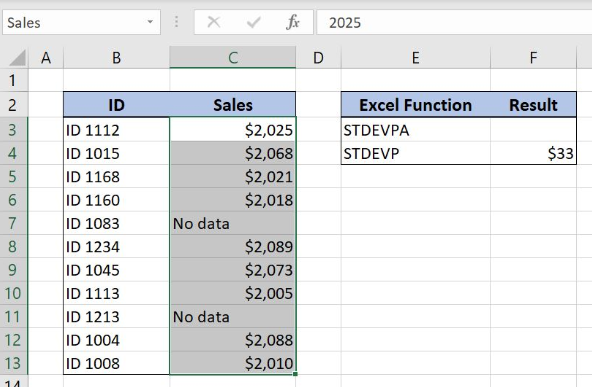Viewport: 592px width, 387px height.
Task: Select row 8 header
Action: coord(14,247)
